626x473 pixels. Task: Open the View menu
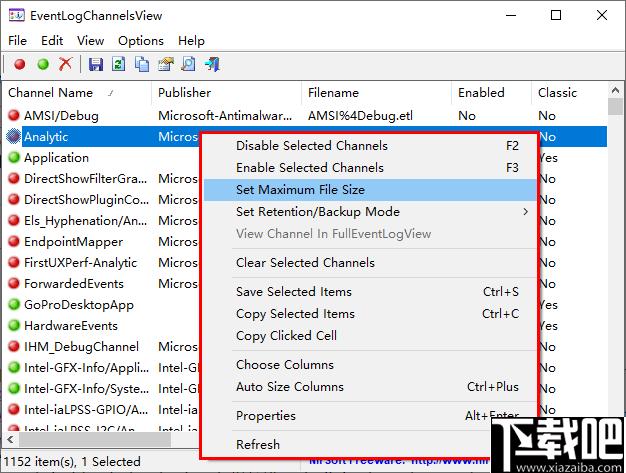[x=91, y=41]
